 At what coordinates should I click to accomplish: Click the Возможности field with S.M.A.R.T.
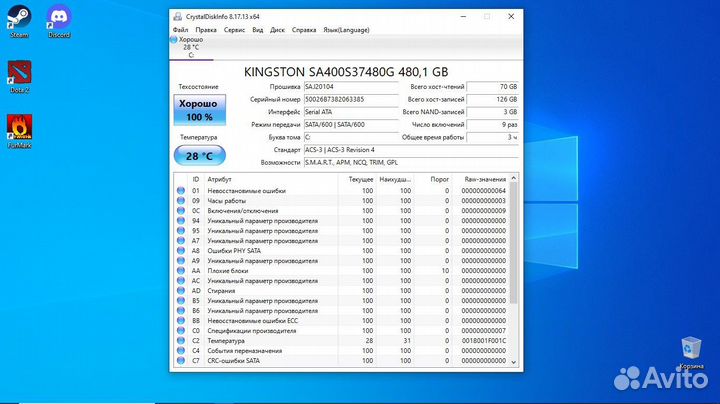click(x=411, y=163)
